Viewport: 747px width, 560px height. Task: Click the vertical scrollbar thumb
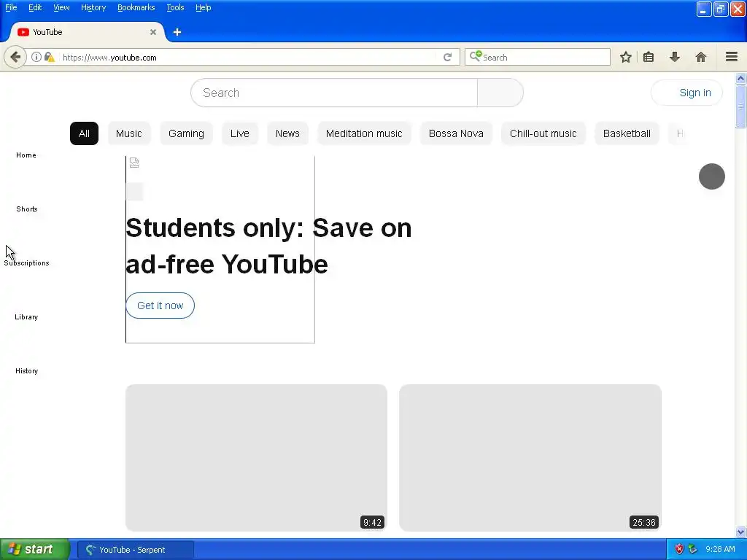coord(740,106)
